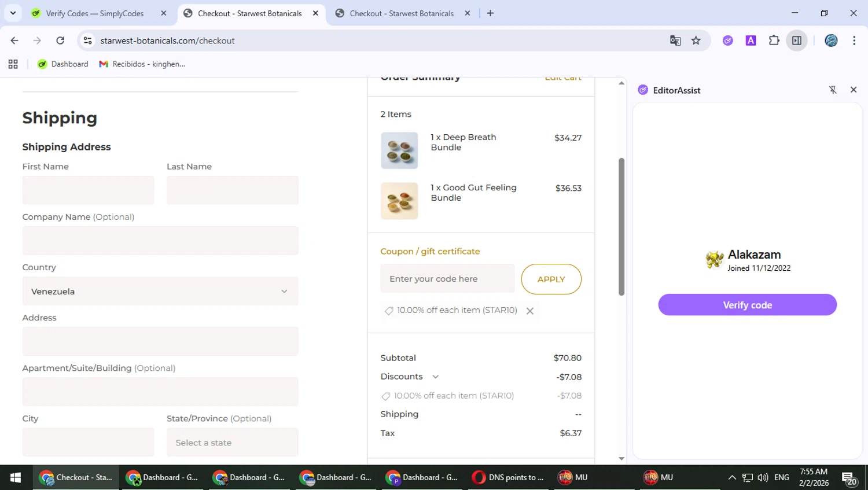Open Chrome's three-dot menu
Viewport: 868px width, 490px height.
854,40
